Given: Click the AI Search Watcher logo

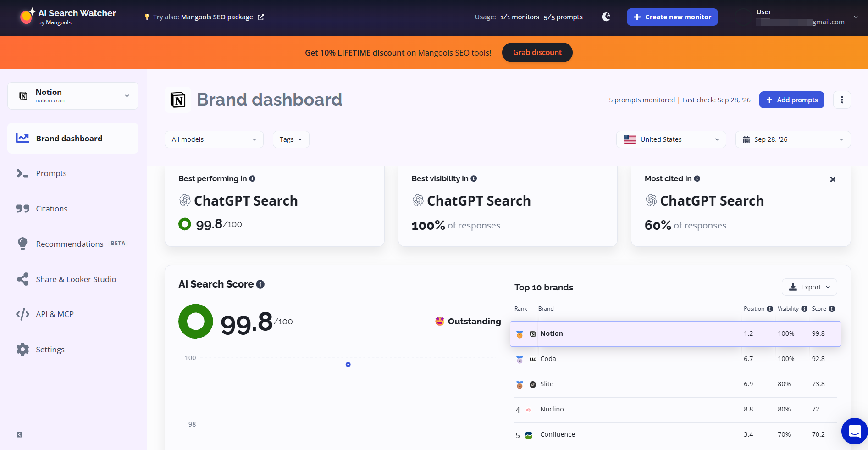Looking at the screenshot, I should (67, 17).
